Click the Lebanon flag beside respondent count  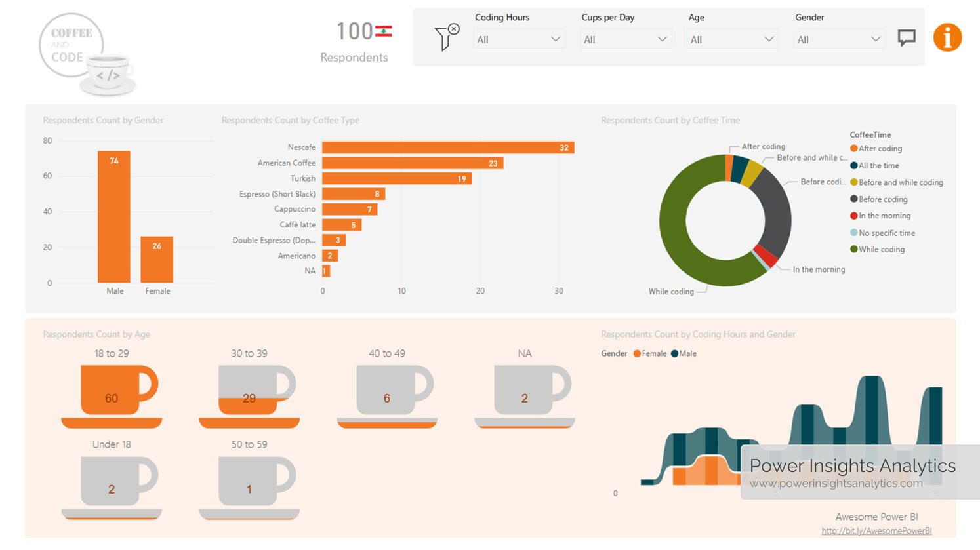(385, 30)
